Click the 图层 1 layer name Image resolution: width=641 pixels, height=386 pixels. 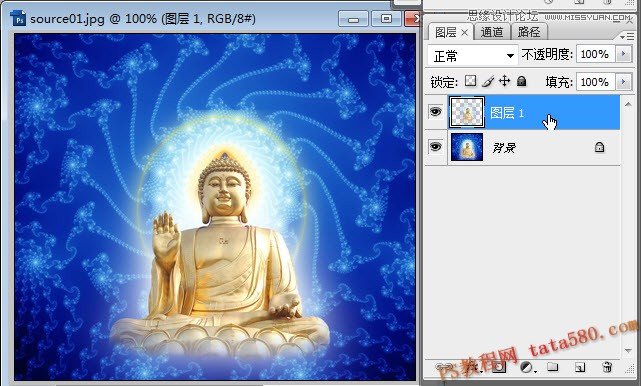click(507, 113)
